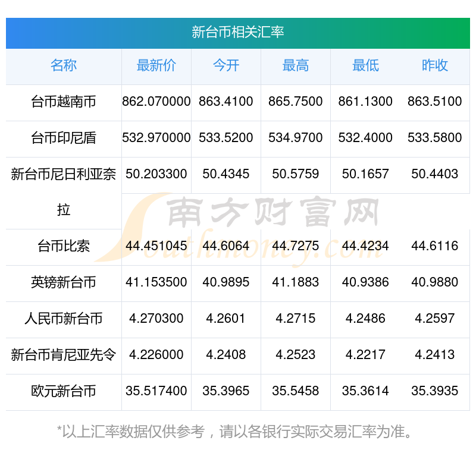Click the table title 新台币相关汇率
The height and width of the screenshot is (450, 476).
click(x=237, y=32)
